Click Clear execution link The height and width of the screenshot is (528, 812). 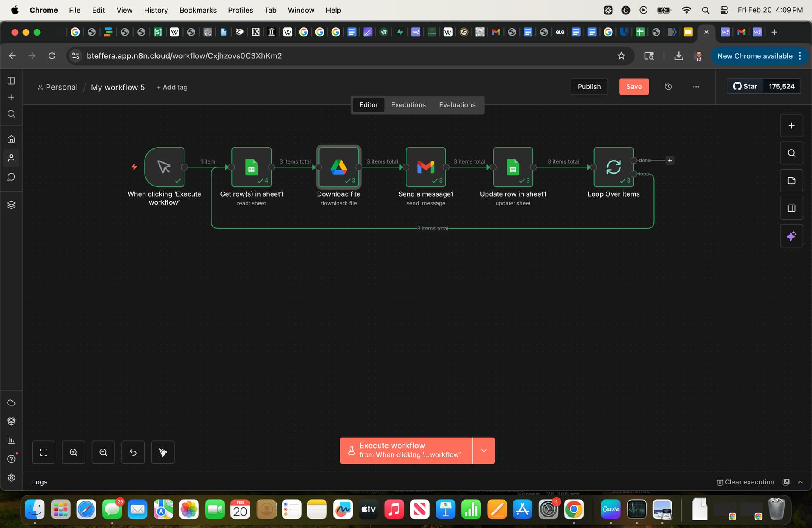pos(745,482)
